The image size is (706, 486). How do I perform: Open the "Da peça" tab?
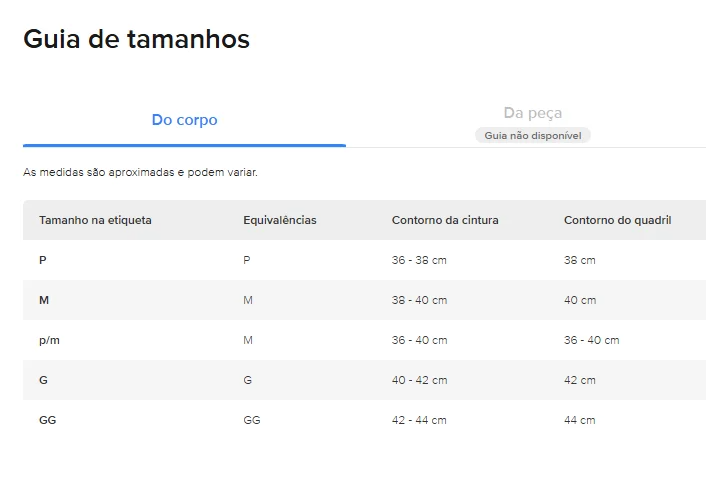click(532, 114)
